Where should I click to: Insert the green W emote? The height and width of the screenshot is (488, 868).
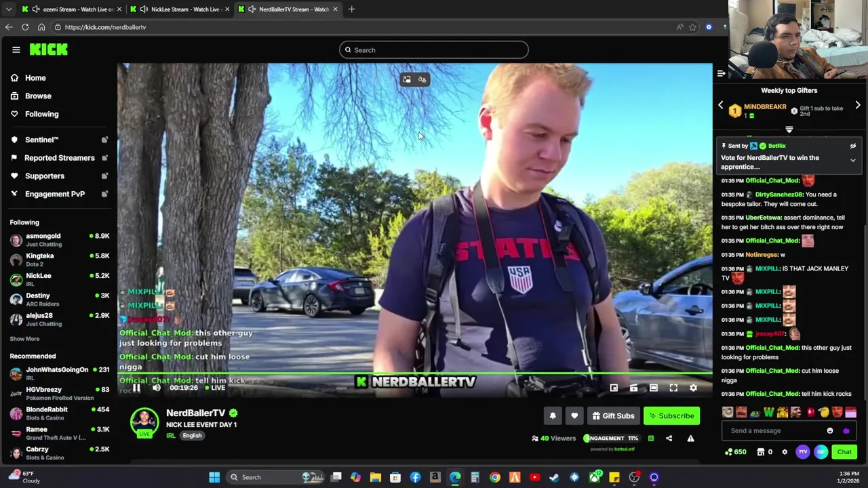pos(769,412)
